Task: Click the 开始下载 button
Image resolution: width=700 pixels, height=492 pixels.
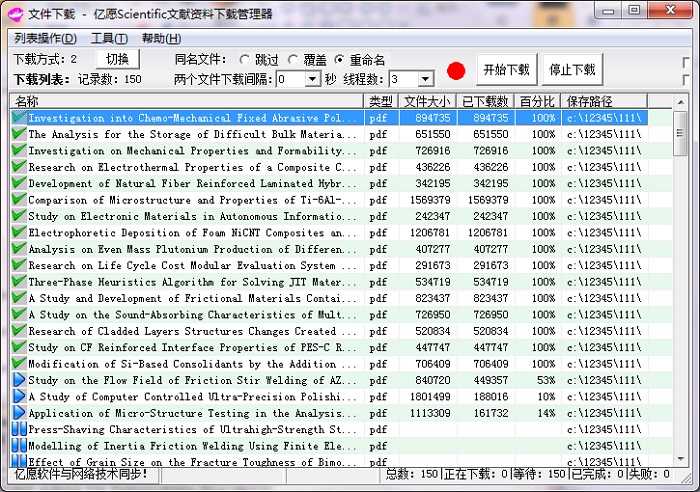Action: [507, 70]
